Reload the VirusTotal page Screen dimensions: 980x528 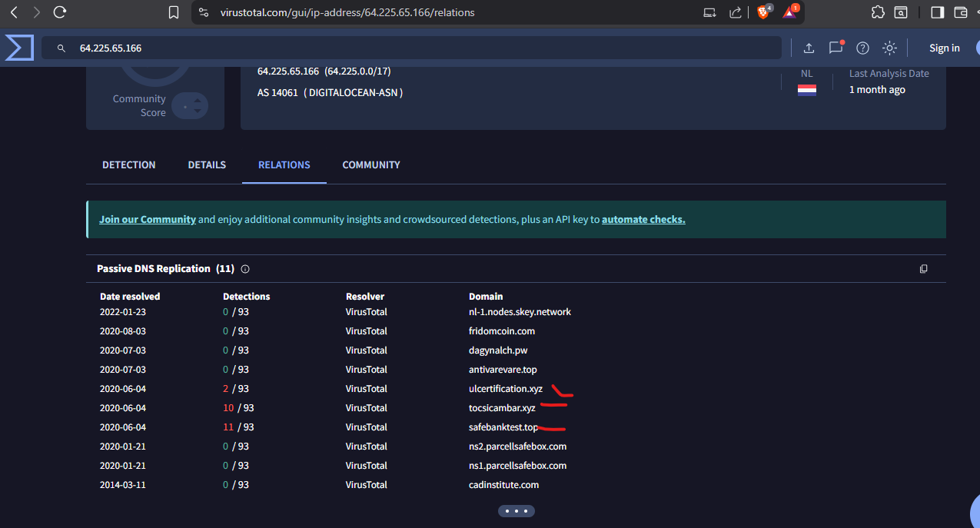pos(60,12)
